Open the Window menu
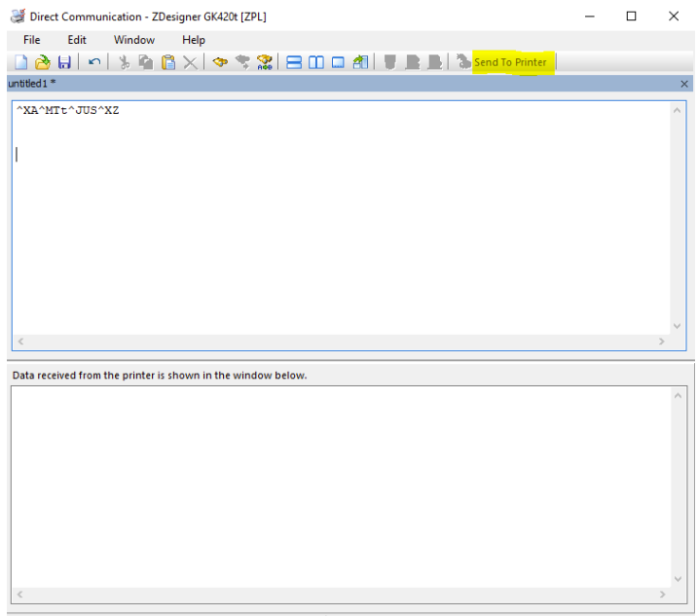This screenshot has height=616, width=698. click(134, 40)
